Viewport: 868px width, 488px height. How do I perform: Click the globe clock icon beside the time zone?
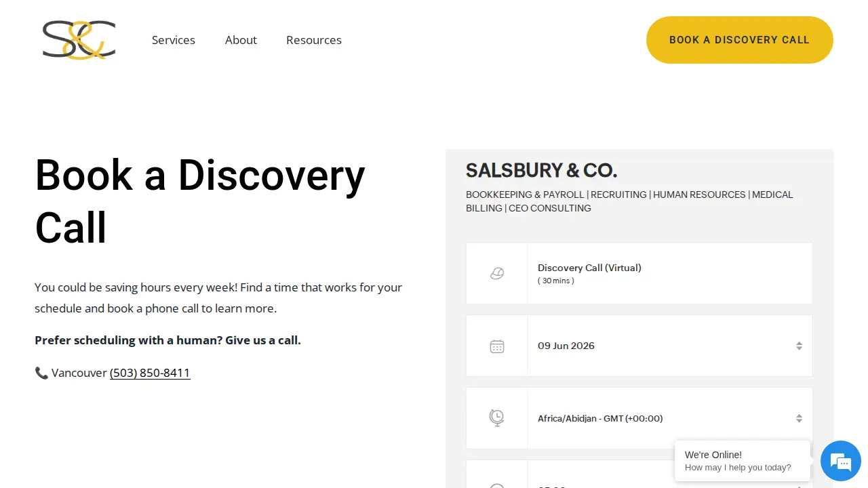tap(497, 418)
